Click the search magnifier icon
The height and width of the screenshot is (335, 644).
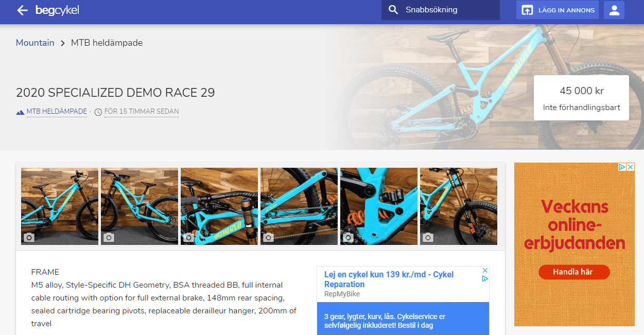(x=393, y=10)
